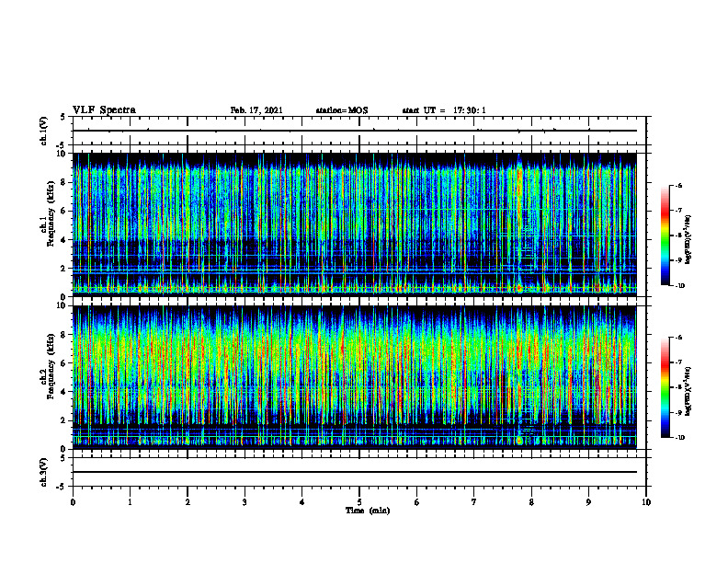Click the ch.3(V) upper tick label "5"
This screenshot has height=563, width=728.
64,458
